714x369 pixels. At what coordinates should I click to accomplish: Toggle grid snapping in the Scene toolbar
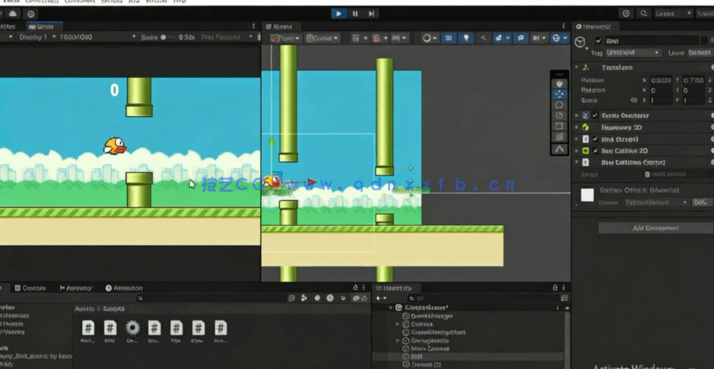pyautogui.click(x=377, y=38)
